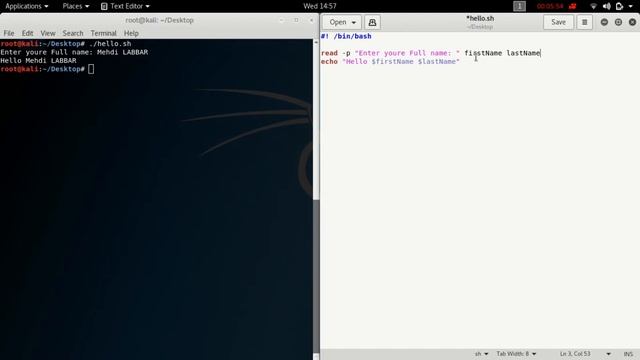Expand the Open recent files dropdown arrow
The height and width of the screenshot is (360, 640).
[x=353, y=22]
